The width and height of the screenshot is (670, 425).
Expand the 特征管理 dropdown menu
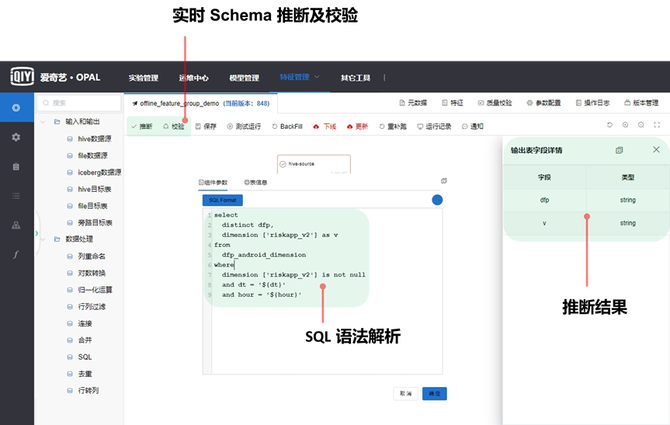(x=300, y=77)
